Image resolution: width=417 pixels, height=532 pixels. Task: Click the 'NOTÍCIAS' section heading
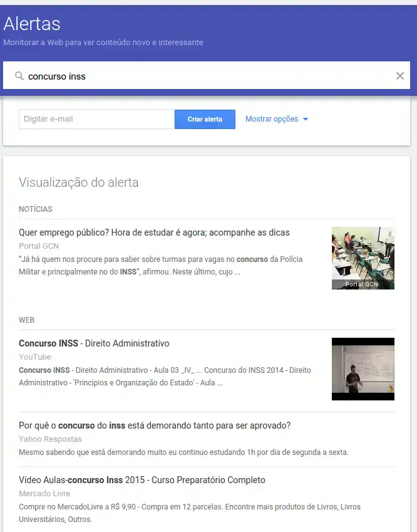pyautogui.click(x=36, y=209)
